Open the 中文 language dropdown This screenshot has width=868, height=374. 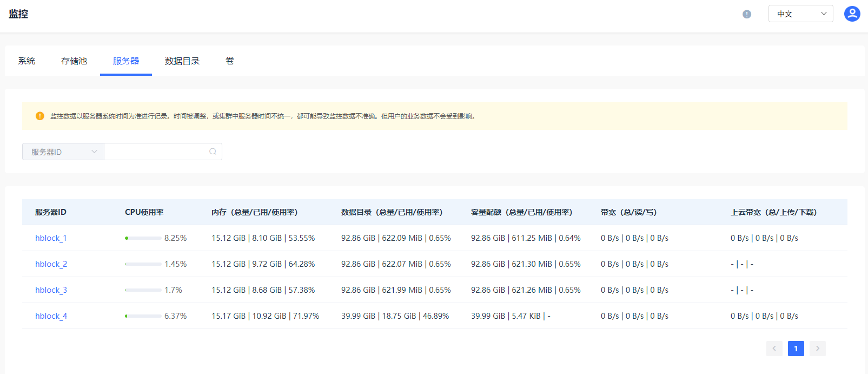[x=800, y=14]
